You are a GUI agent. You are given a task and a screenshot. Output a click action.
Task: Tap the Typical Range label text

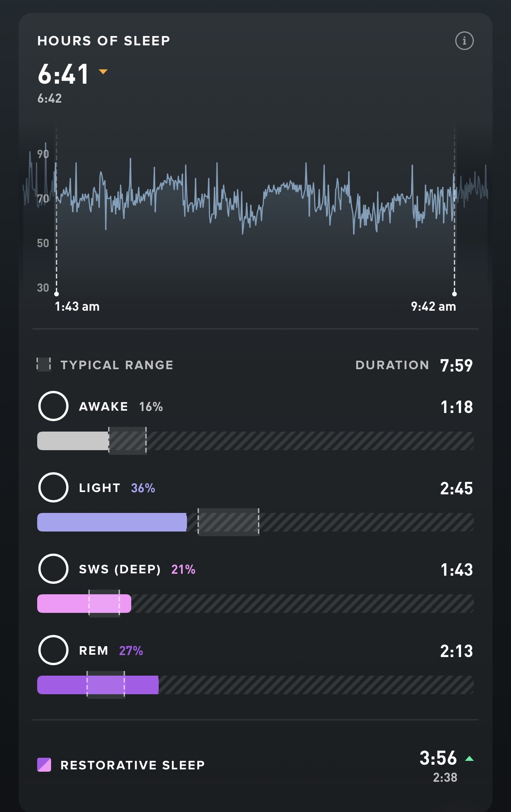(x=117, y=365)
